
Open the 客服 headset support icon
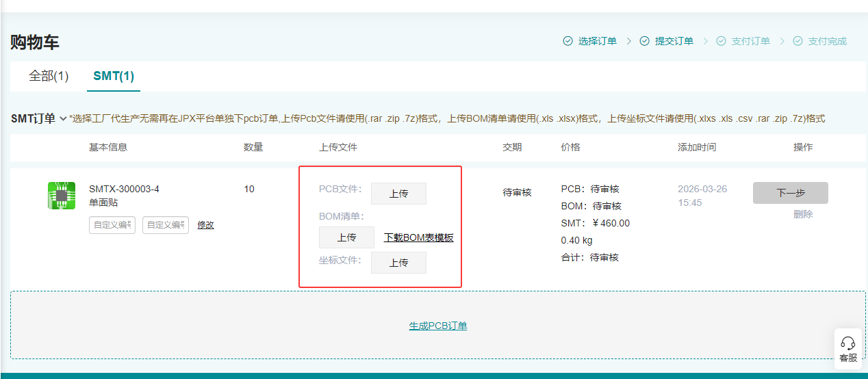847,344
